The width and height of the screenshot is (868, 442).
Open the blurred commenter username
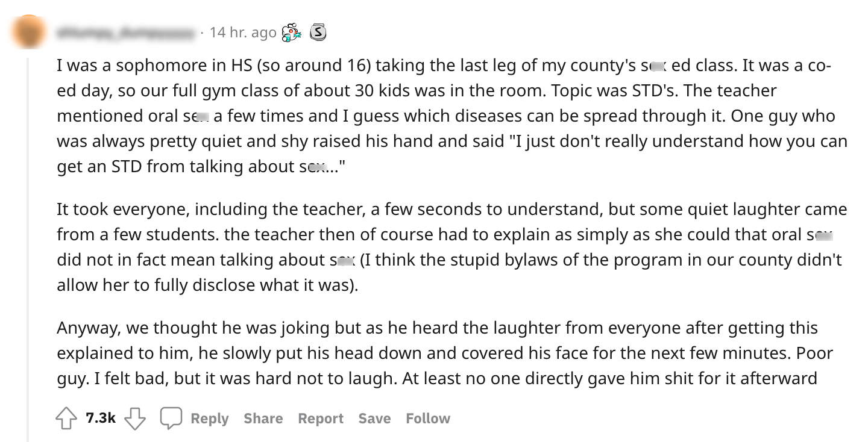pos(127,33)
